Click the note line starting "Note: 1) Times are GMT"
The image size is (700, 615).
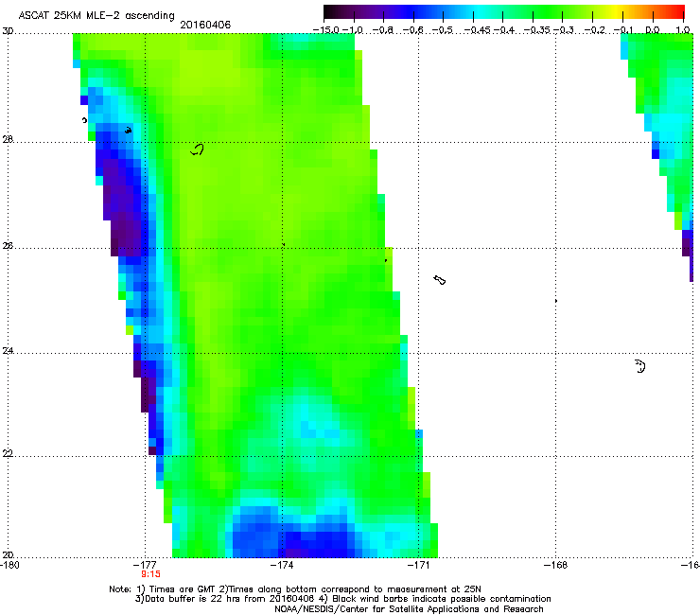295,589
